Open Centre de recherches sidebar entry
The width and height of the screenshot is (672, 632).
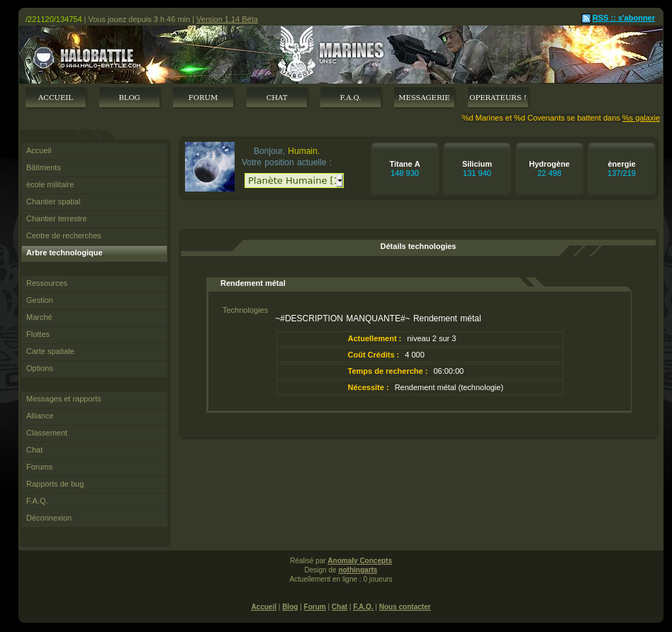[x=94, y=235]
